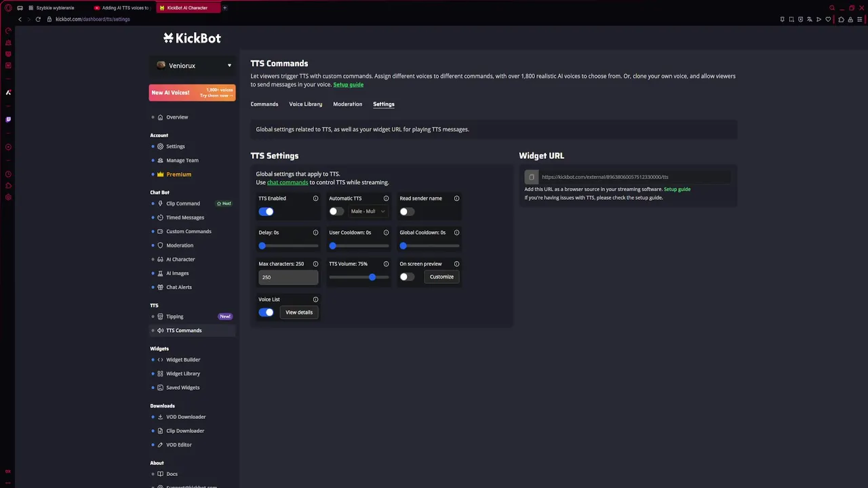Open Read sender name info icon
The height and width of the screenshot is (488, 868).
click(456, 199)
